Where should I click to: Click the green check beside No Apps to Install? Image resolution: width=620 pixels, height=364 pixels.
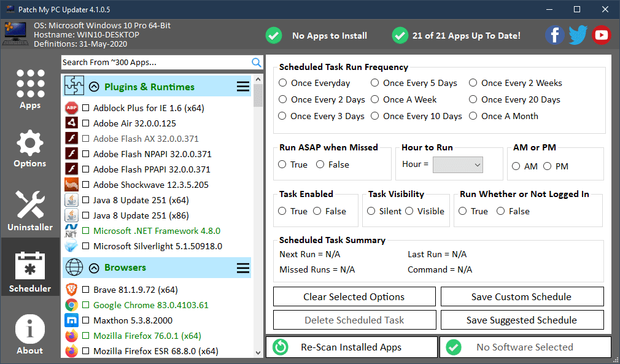click(274, 36)
